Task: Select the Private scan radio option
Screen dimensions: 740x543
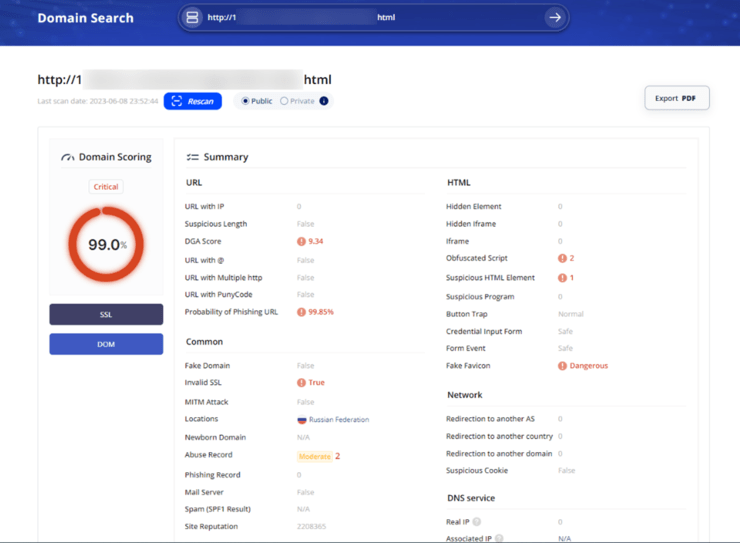Action: 284,101
